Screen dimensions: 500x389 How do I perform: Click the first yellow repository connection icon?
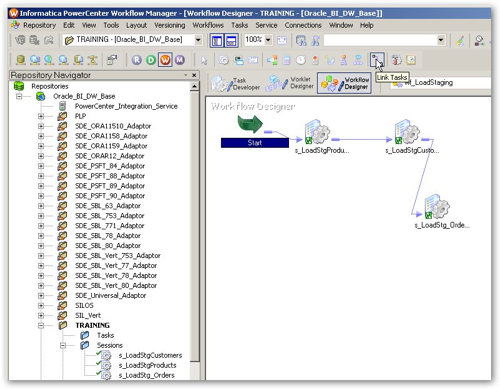coord(21,60)
